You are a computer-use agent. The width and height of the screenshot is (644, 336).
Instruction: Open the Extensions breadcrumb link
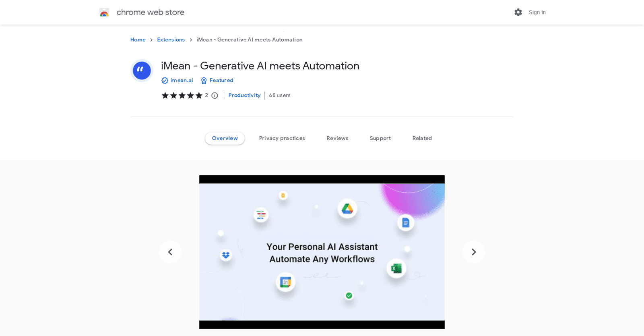tap(171, 39)
